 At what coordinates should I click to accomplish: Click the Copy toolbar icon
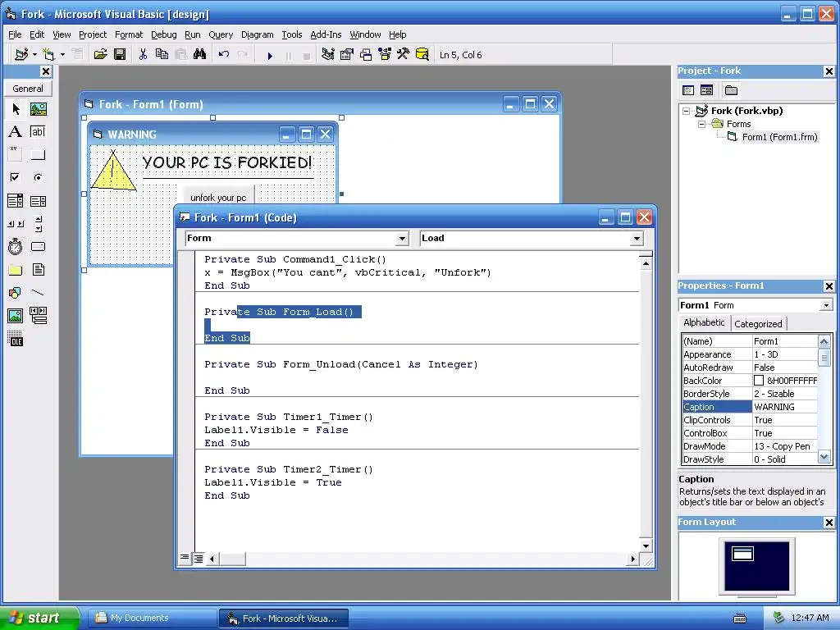[x=162, y=55]
